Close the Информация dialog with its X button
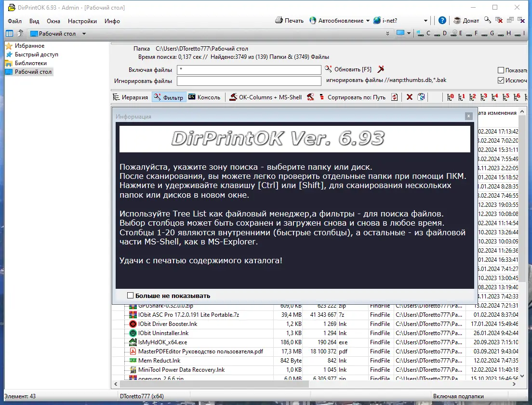The width and height of the screenshot is (532, 405). (468, 116)
